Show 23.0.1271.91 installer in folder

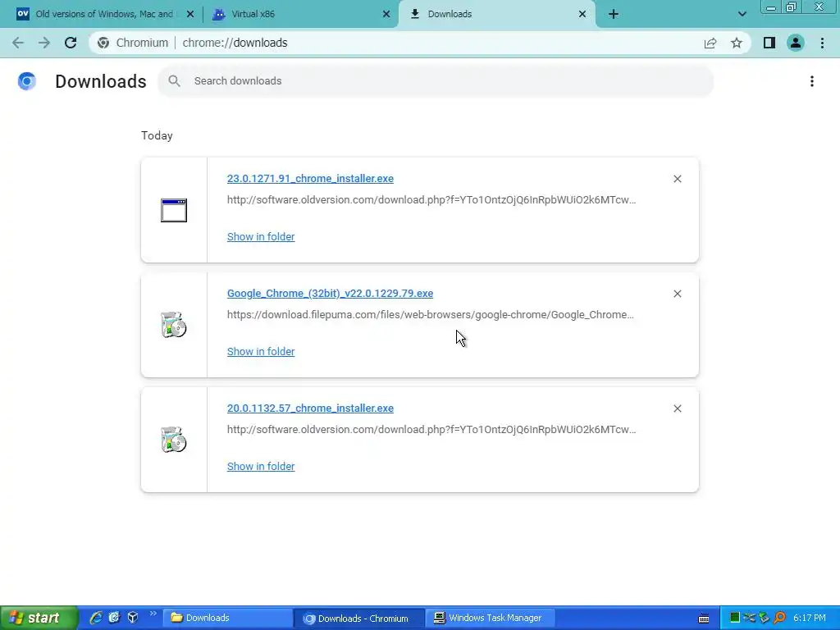pos(261,237)
